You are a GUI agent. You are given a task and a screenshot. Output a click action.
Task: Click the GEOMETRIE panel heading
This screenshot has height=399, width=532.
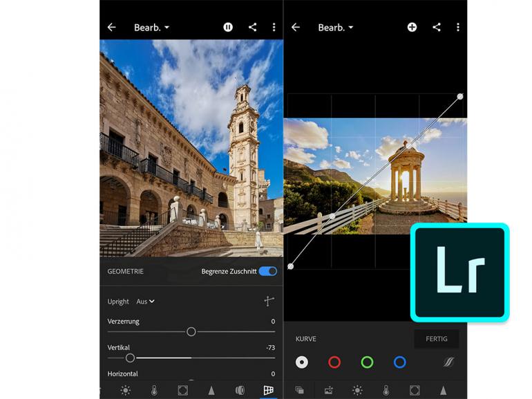[x=125, y=271]
